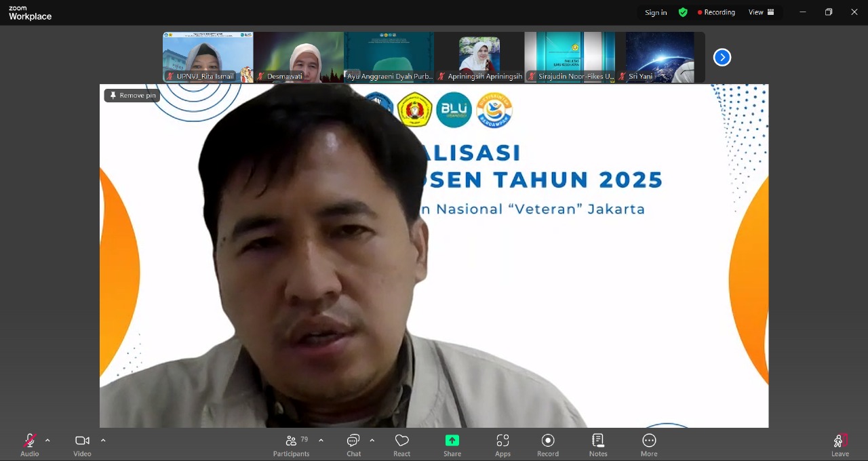Unmute the microphone with Audio button
868x461 pixels.
29,445
